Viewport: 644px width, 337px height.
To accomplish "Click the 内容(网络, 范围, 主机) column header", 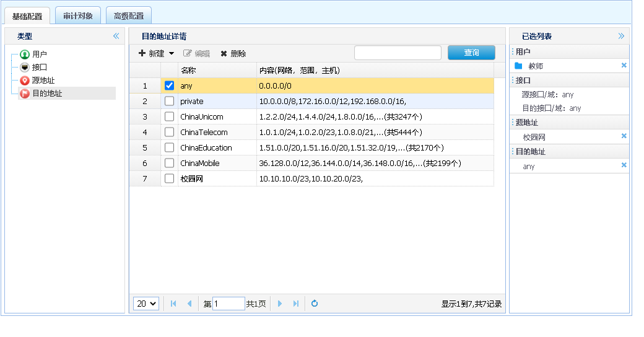I will (x=375, y=70).
